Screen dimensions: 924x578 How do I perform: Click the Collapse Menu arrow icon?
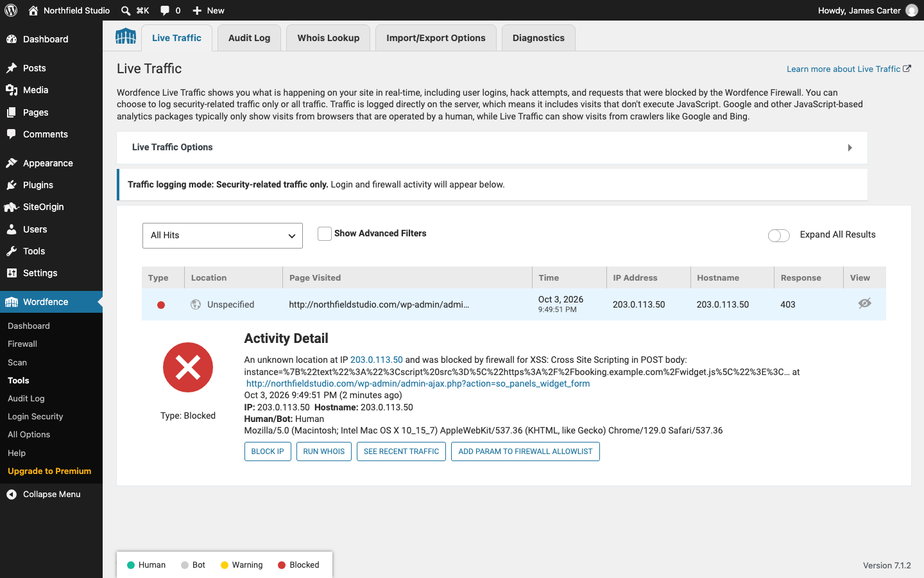(12, 495)
